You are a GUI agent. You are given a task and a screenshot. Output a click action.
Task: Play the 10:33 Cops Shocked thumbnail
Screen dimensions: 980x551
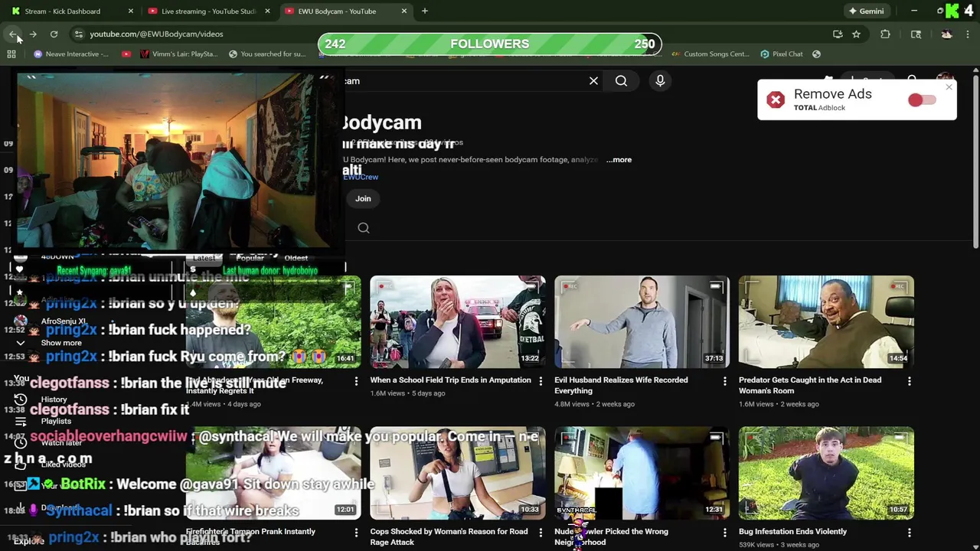458,473
